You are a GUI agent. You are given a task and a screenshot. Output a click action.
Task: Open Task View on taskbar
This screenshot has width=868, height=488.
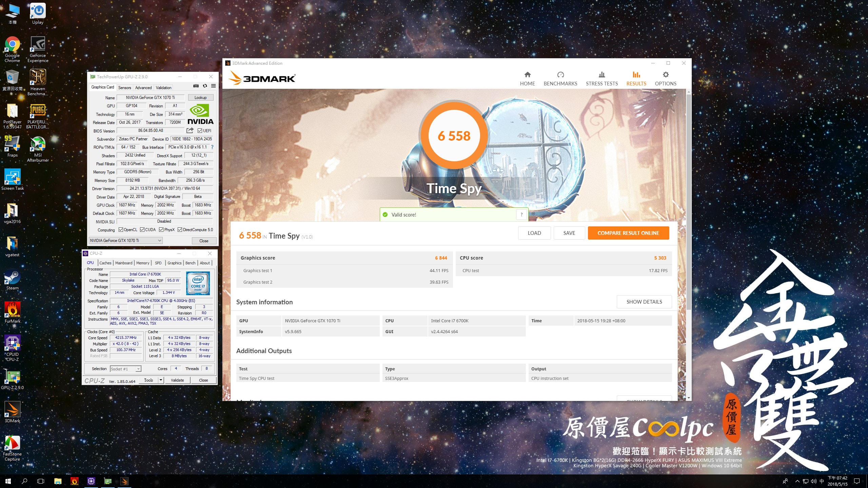41,481
